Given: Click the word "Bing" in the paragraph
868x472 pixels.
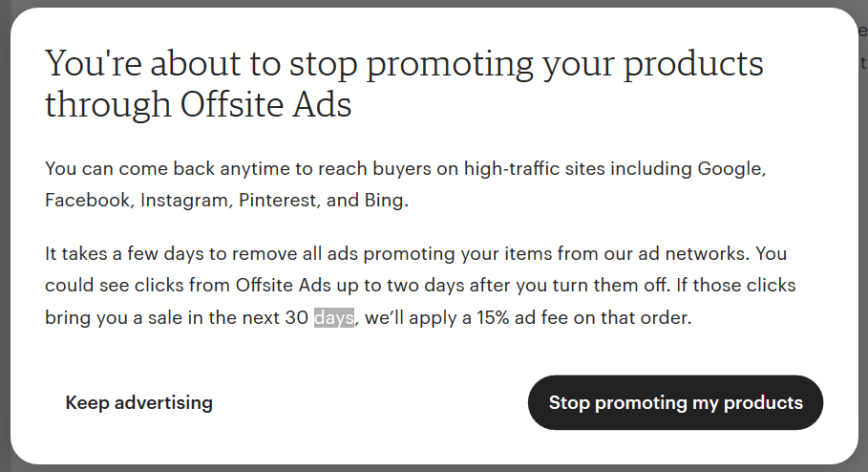Looking at the screenshot, I should [384, 201].
